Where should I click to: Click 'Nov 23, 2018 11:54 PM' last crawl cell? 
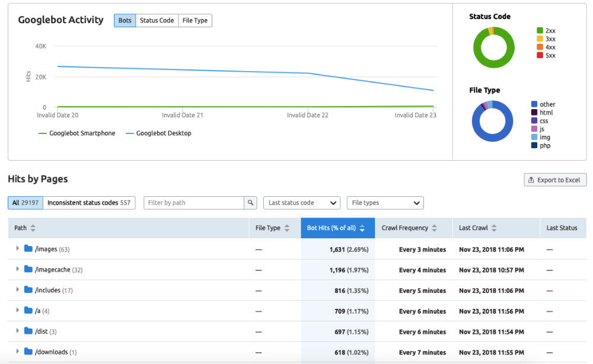(491, 332)
